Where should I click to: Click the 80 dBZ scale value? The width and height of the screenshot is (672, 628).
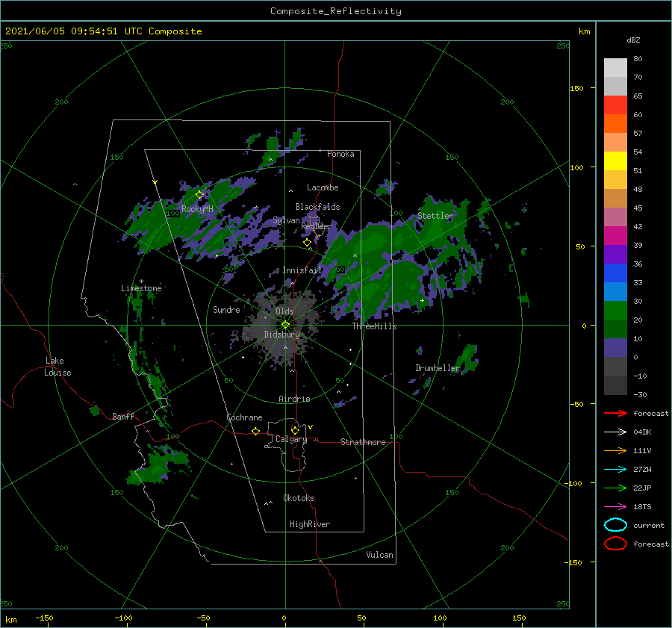[638, 59]
